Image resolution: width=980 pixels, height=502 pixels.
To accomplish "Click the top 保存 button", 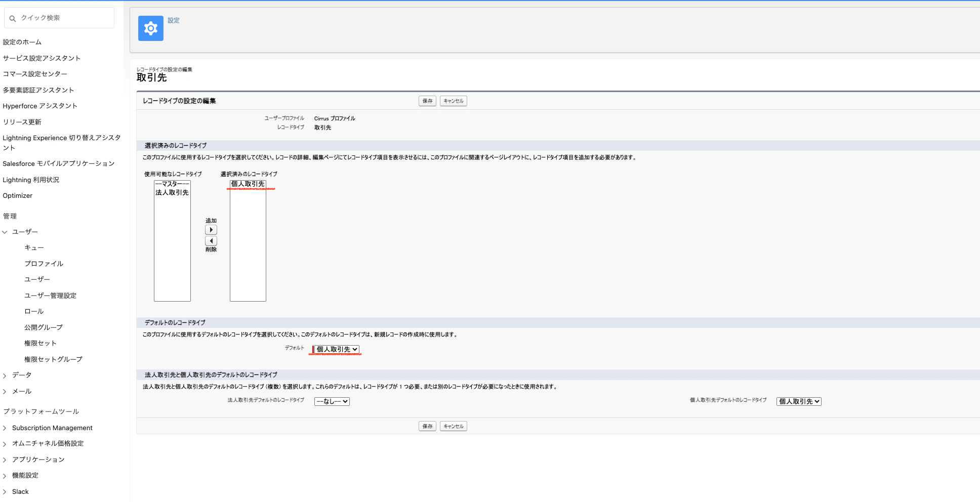I will click(428, 101).
